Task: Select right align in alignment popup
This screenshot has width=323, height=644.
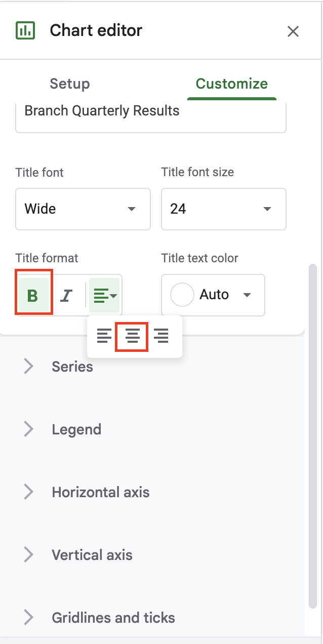Action: 161,336
